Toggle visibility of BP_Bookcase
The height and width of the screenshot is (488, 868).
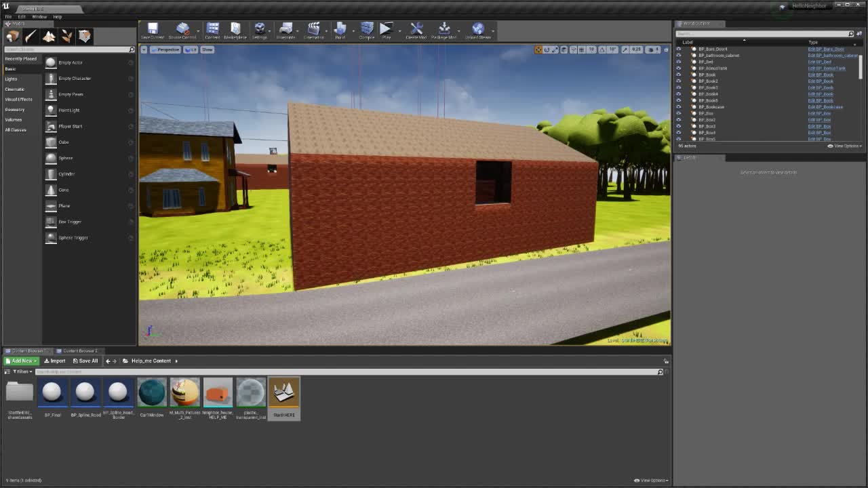point(678,107)
